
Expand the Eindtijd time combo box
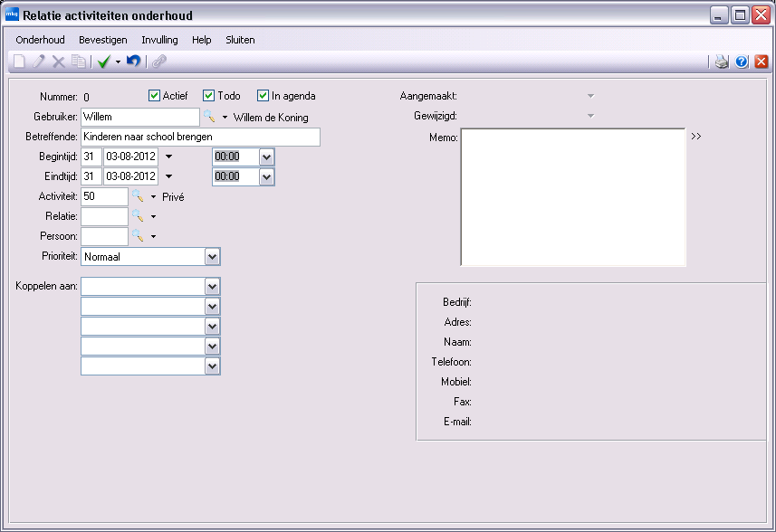[266, 177]
